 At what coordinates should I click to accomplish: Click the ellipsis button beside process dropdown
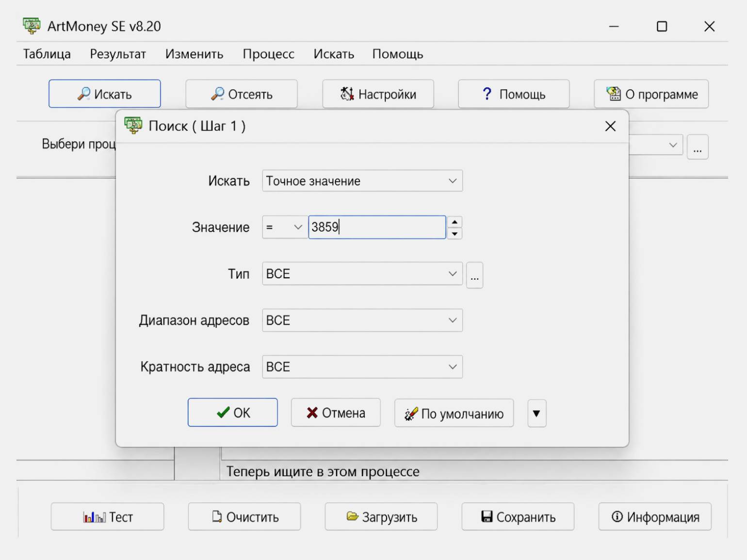click(x=698, y=147)
